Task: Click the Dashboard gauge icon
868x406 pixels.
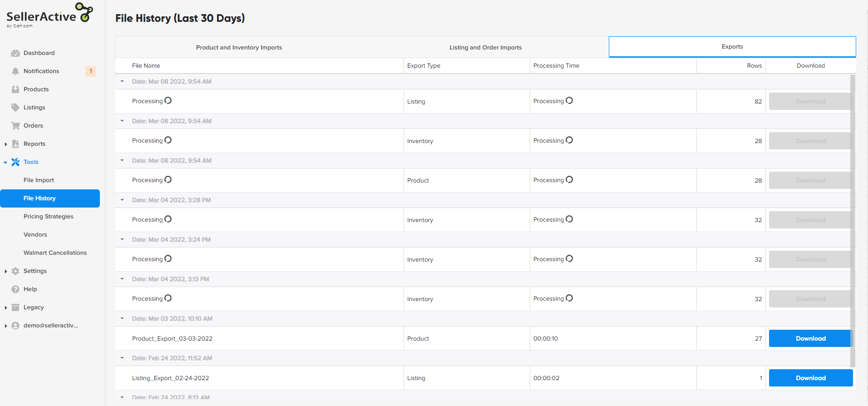Action: 15,53
